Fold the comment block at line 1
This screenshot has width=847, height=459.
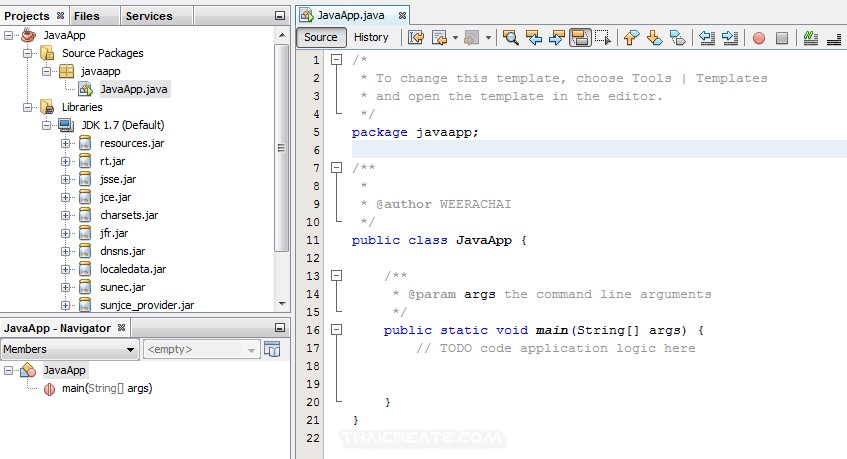click(337, 59)
